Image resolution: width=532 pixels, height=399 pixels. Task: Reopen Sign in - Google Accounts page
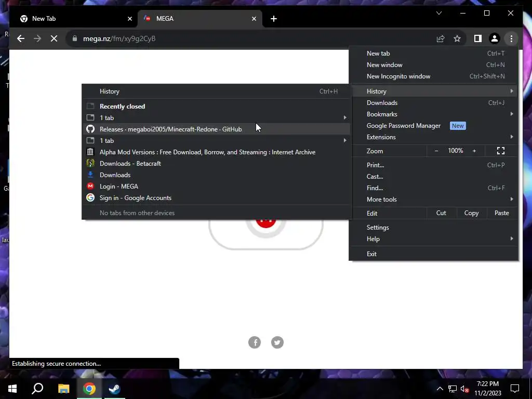(217, 198)
